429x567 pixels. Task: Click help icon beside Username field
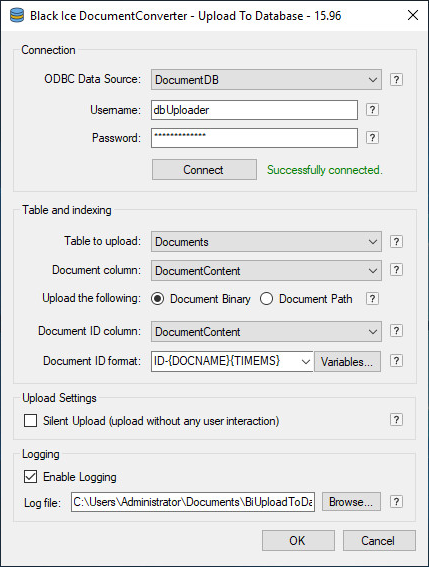click(372, 110)
